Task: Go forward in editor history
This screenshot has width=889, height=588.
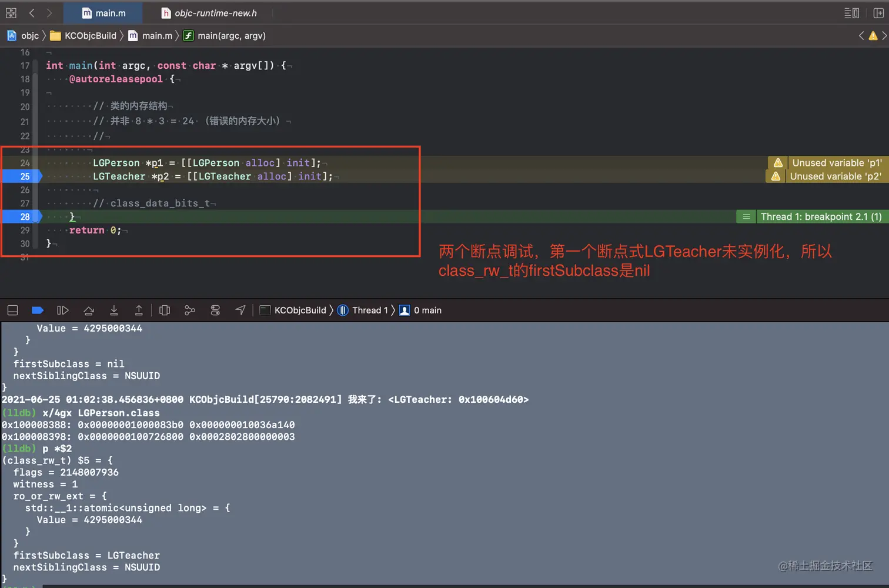Action: tap(49, 12)
